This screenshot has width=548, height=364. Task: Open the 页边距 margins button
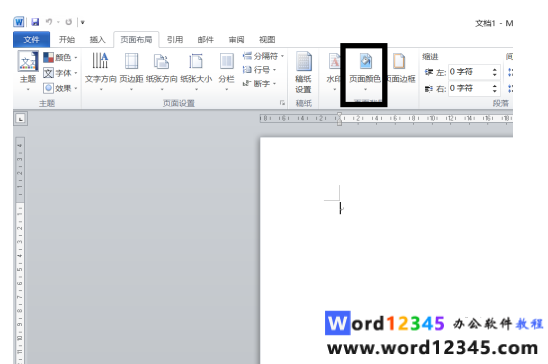[131, 71]
